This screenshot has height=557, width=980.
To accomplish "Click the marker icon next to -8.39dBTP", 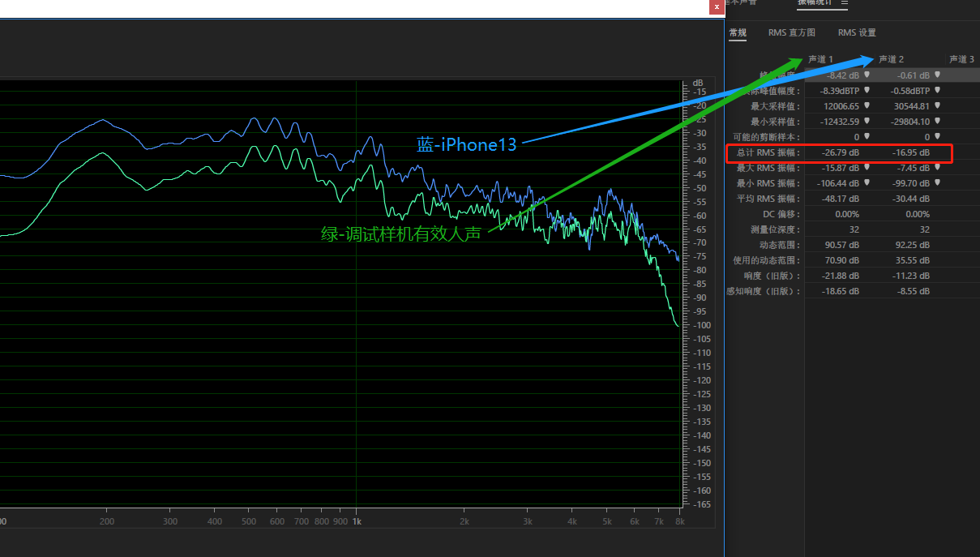I will point(867,91).
